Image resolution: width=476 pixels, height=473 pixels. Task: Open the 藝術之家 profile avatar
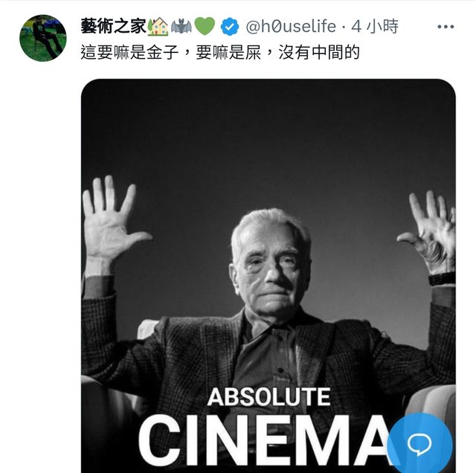pyautogui.click(x=43, y=38)
